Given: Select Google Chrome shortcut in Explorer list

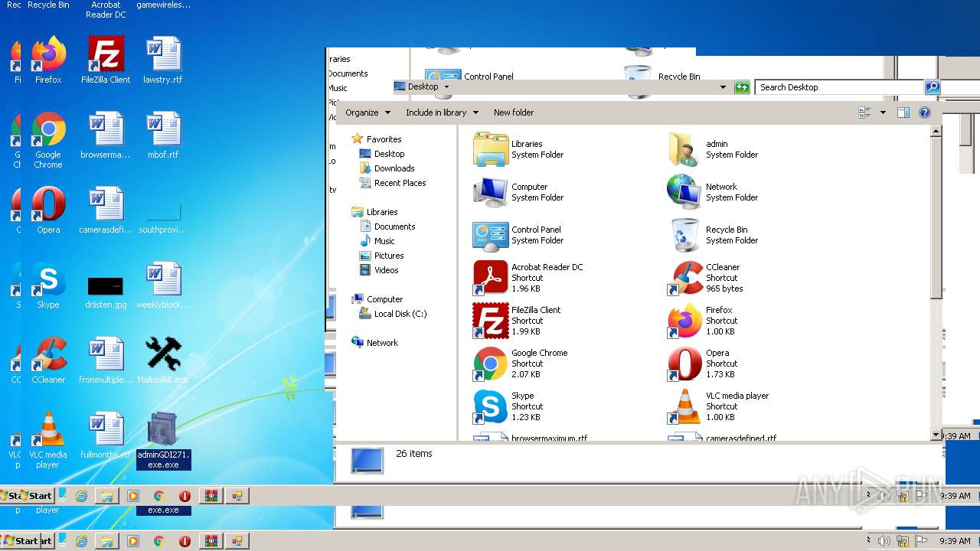Looking at the screenshot, I should click(521, 364).
